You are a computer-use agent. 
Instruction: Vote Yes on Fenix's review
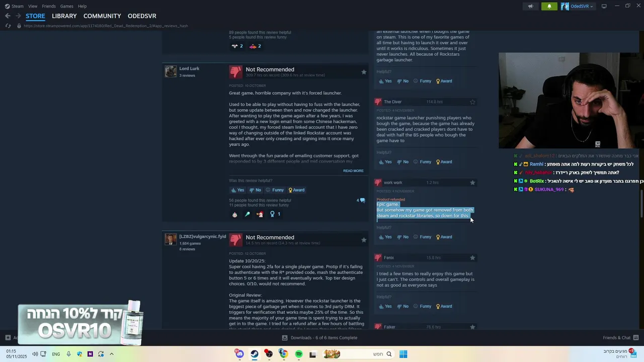pos(385,306)
